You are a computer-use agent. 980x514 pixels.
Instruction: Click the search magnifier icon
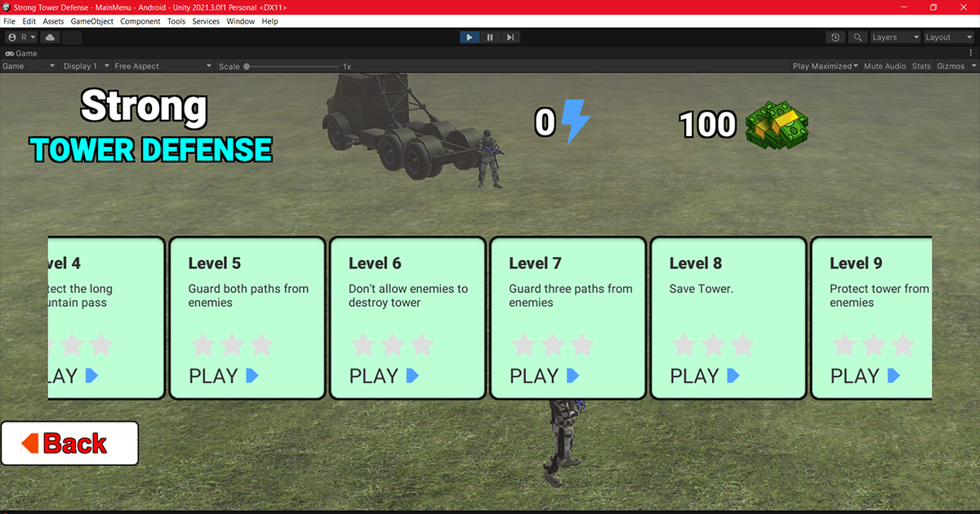click(x=857, y=38)
